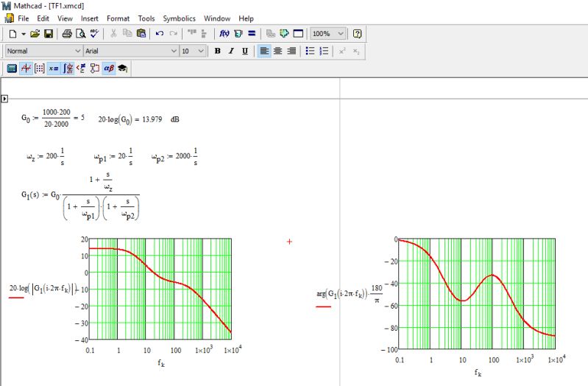Click the Calculate equals icon

(x=252, y=34)
